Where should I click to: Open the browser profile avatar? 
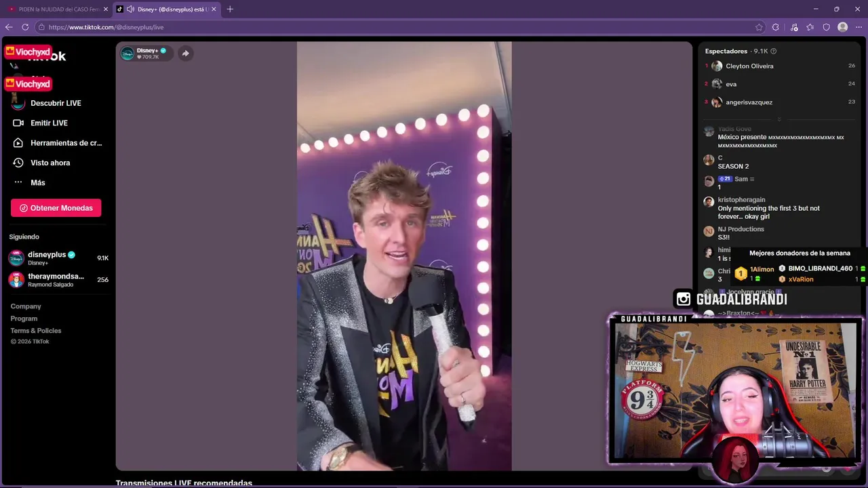click(x=843, y=27)
